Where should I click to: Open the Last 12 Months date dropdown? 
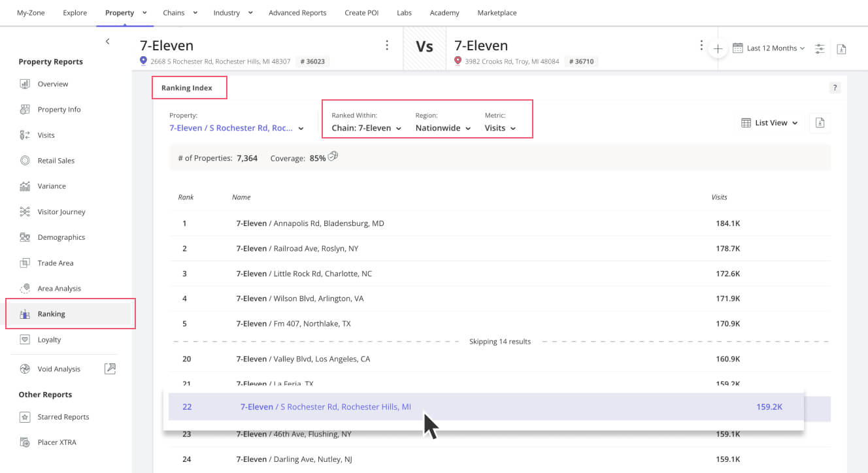(775, 48)
